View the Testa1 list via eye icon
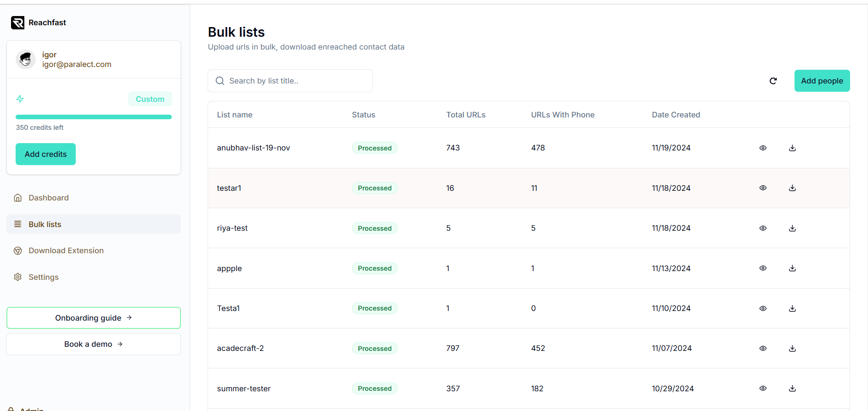 [763, 308]
